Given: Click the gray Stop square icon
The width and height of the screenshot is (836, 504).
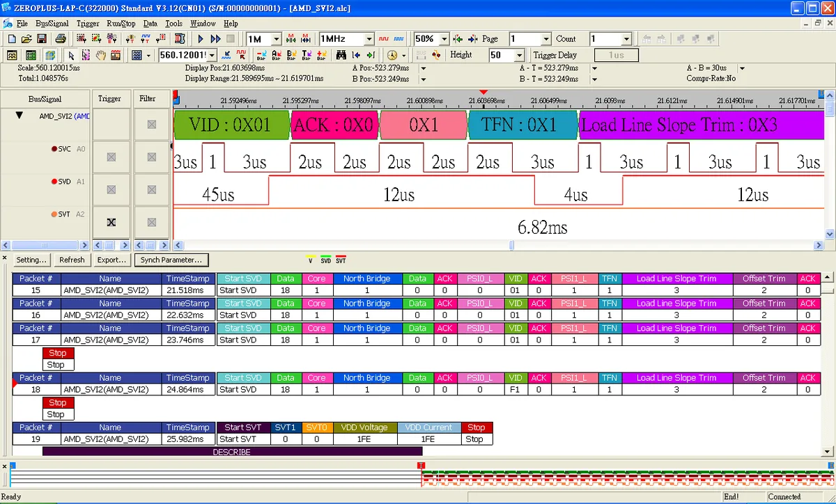Looking at the screenshot, I should [231, 39].
